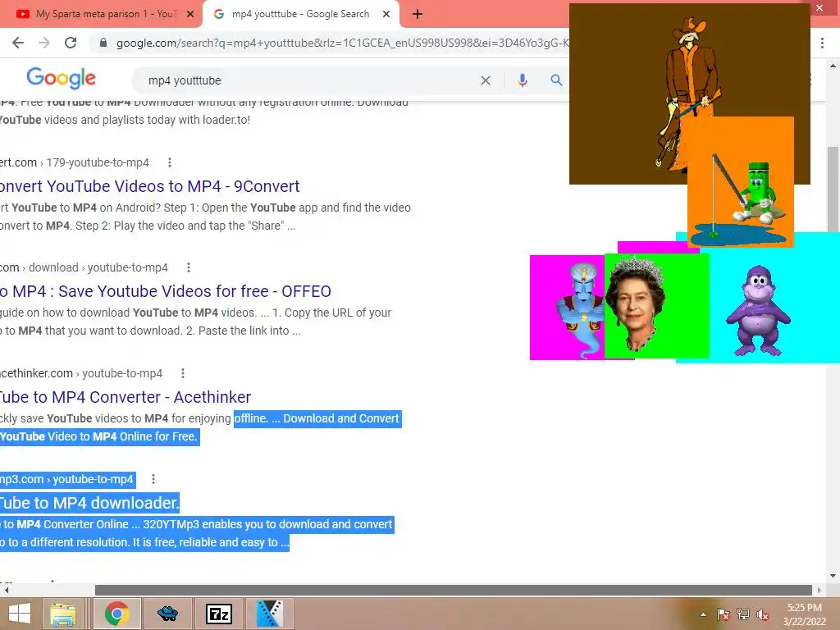The width and height of the screenshot is (840, 630).
Task: Switch to My Sparta meta parison YouTube tab
Action: coord(100,14)
